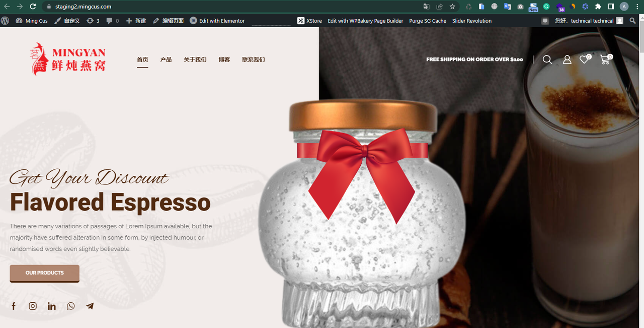Bookmark this page with the star icon
The width and height of the screenshot is (644, 328).
click(x=452, y=7)
